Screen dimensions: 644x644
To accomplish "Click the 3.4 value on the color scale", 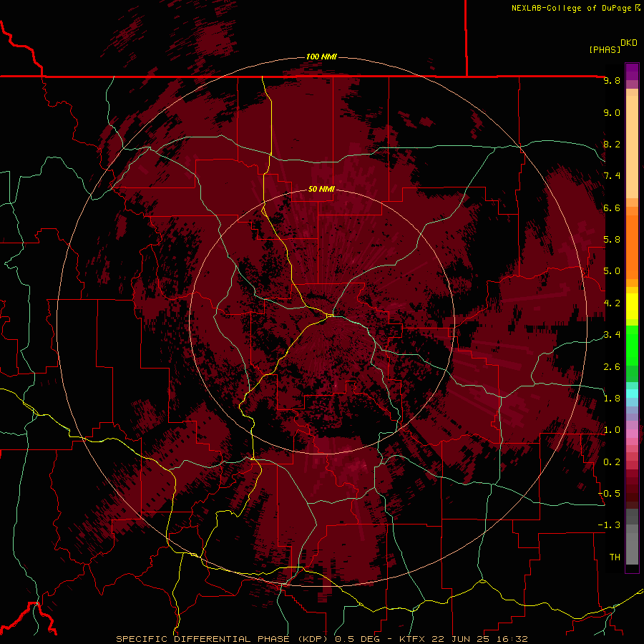I will [x=612, y=335].
